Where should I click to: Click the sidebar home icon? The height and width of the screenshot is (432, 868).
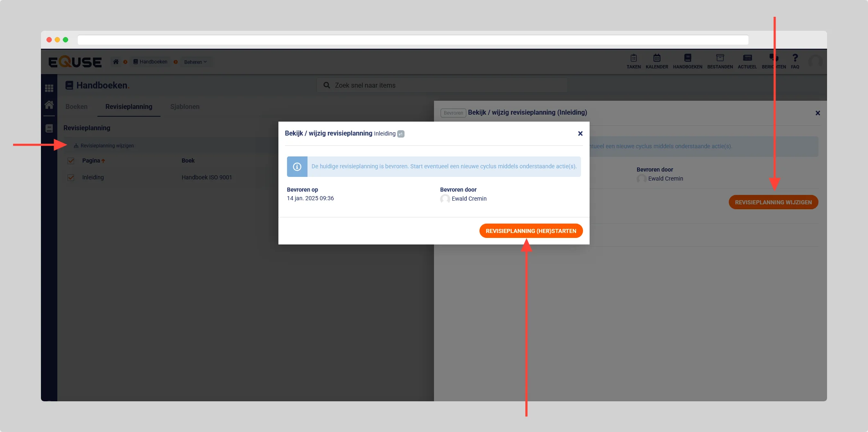49,105
